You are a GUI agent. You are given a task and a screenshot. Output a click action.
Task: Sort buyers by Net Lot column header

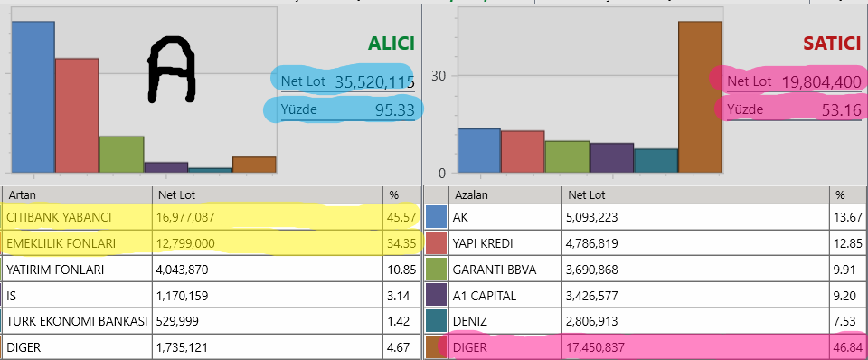pyautogui.click(x=267, y=195)
